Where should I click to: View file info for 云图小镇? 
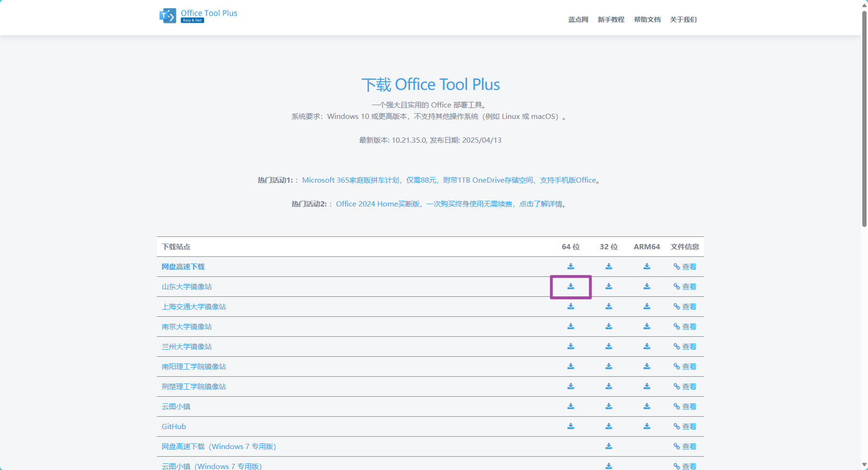[685, 407]
